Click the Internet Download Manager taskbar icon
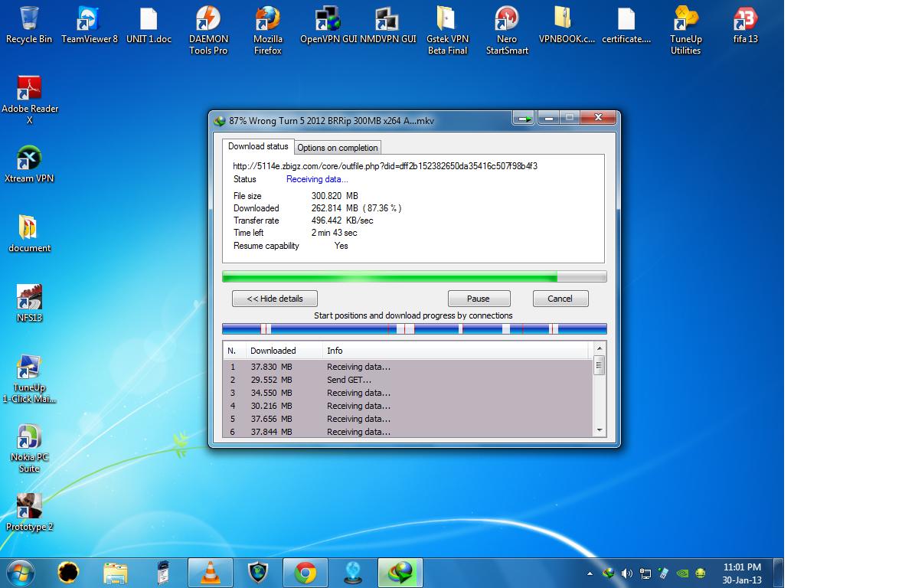Image resolution: width=915 pixels, height=588 pixels. (400, 572)
